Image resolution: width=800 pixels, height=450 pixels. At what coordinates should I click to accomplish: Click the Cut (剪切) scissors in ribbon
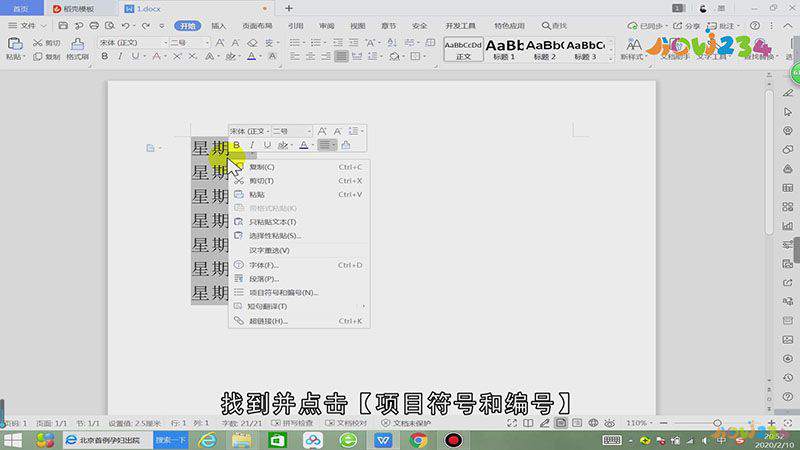tap(38, 43)
